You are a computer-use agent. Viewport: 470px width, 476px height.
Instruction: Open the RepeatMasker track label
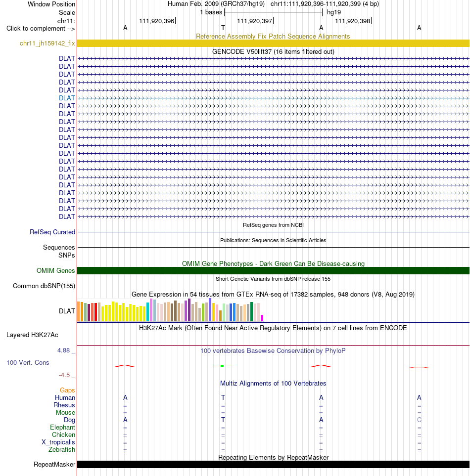pos(54,465)
